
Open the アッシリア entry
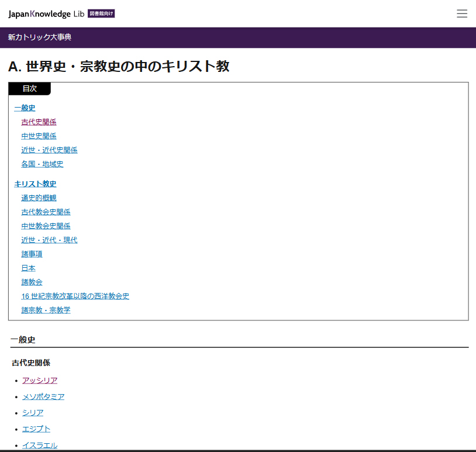coord(40,380)
